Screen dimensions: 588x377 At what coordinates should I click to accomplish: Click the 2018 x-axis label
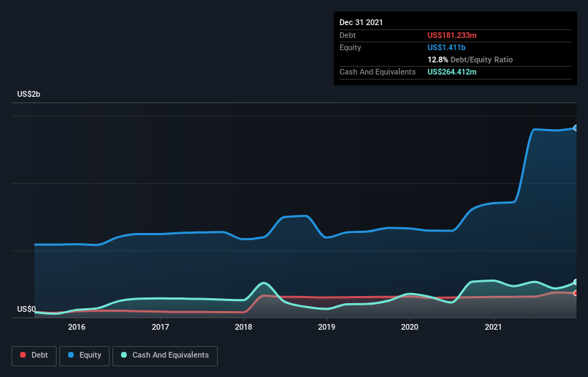coord(244,327)
